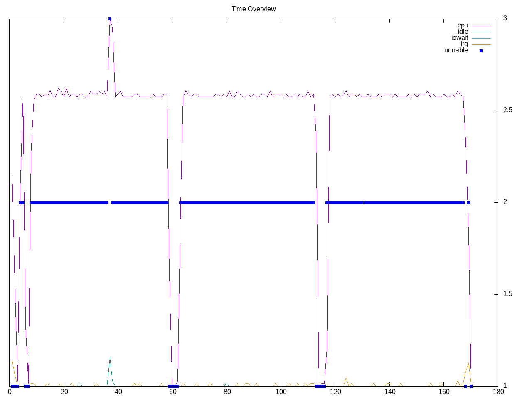Screen dimensions: 532x399
Task: Click the y-axis tick label 3
Action: pos(505,18)
